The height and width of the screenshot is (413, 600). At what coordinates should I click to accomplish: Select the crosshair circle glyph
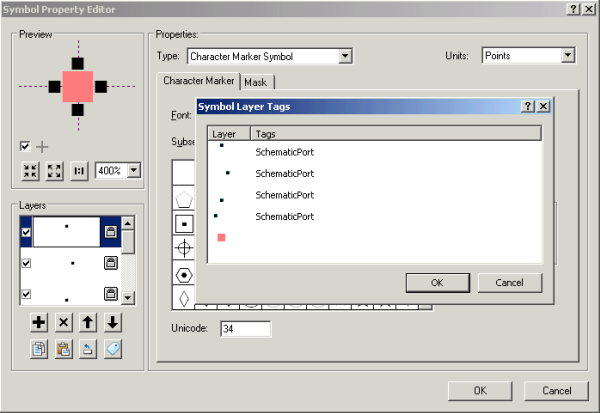(x=184, y=248)
